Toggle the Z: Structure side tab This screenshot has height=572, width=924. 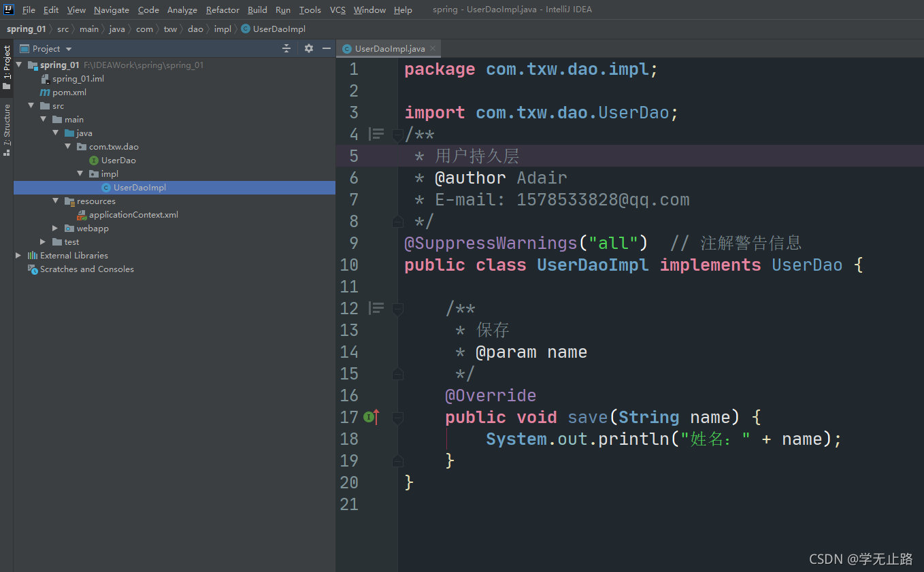point(7,130)
